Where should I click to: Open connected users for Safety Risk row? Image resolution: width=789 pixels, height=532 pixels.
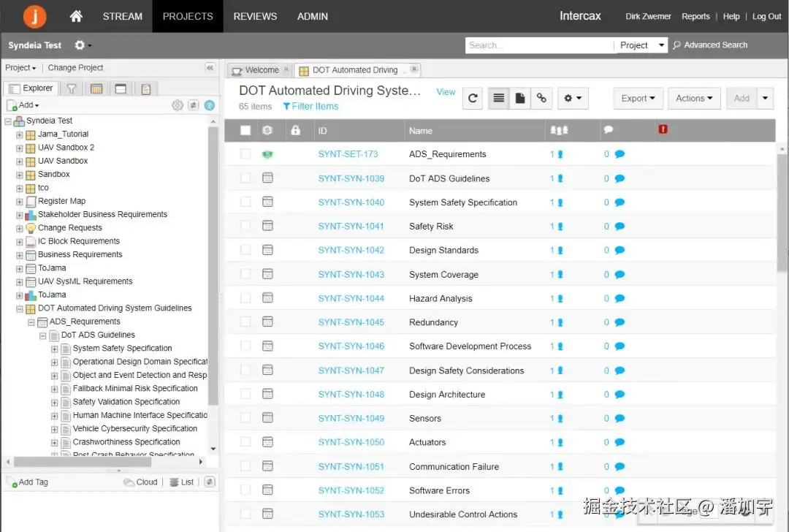tap(557, 227)
